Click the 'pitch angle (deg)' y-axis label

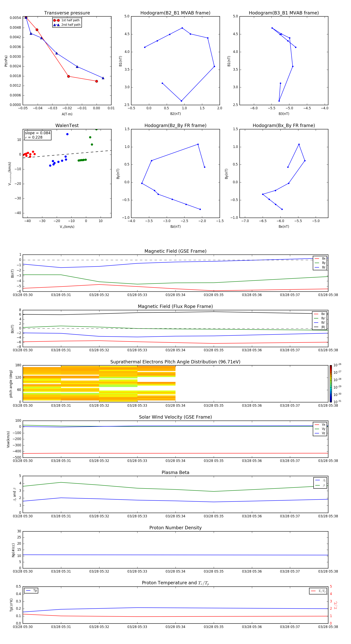(x=11, y=384)
